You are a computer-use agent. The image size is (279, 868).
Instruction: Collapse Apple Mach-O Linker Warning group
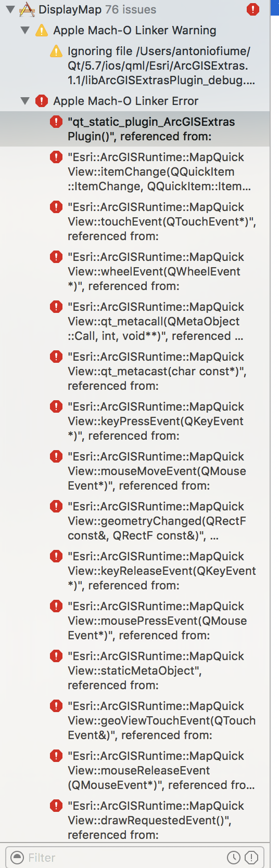coord(24,30)
